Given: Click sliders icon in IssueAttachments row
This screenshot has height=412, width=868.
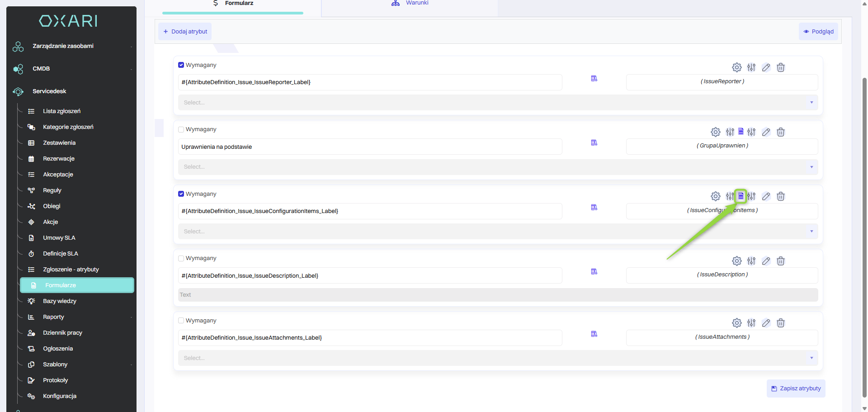Looking at the screenshot, I should click(751, 323).
